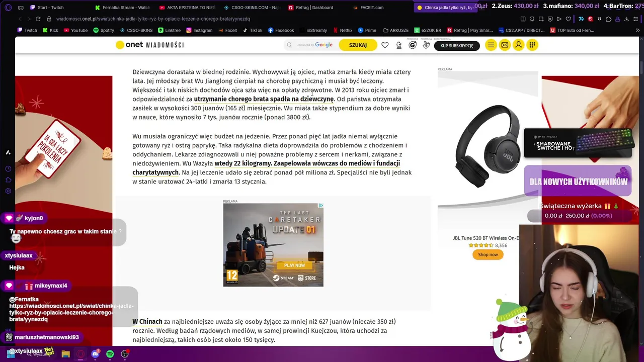644x362 pixels.
Task: Open the TOP nuta od Fern... bookmark
Action: tap(573, 30)
